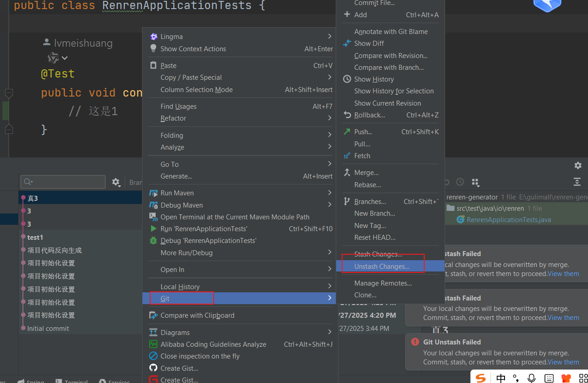588x383 pixels.
Task: Expand the Local History submenu arrow
Action: [x=330, y=286]
